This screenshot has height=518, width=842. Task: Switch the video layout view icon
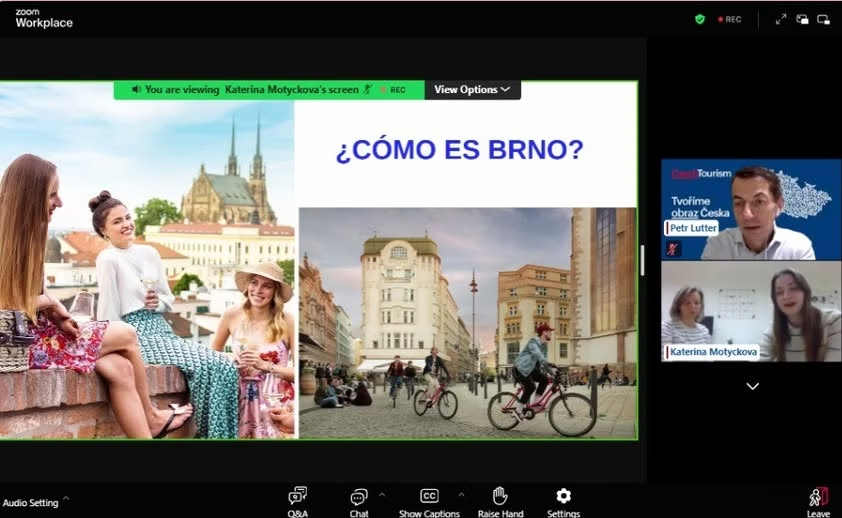tap(802, 19)
